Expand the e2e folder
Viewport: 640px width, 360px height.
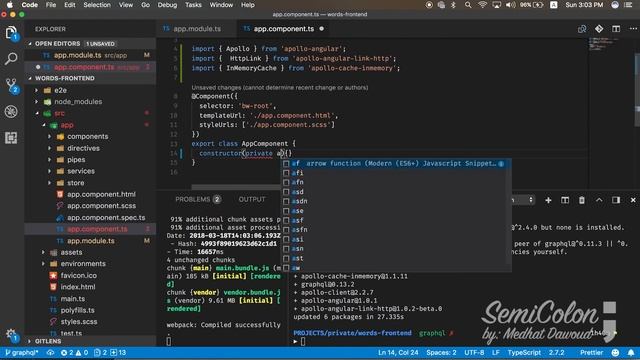(37, 90)
